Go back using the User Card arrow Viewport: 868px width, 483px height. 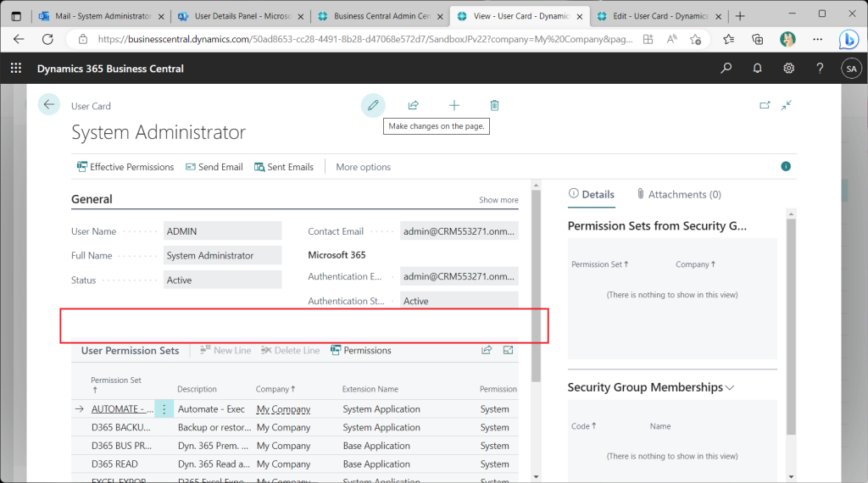tap(48, 104)
